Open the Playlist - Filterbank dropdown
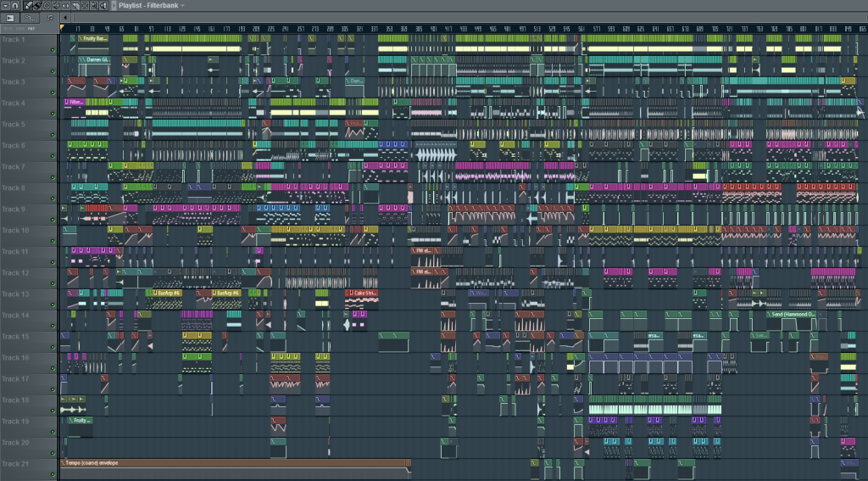The image size is (868, 481). click(x=183, y=6)
